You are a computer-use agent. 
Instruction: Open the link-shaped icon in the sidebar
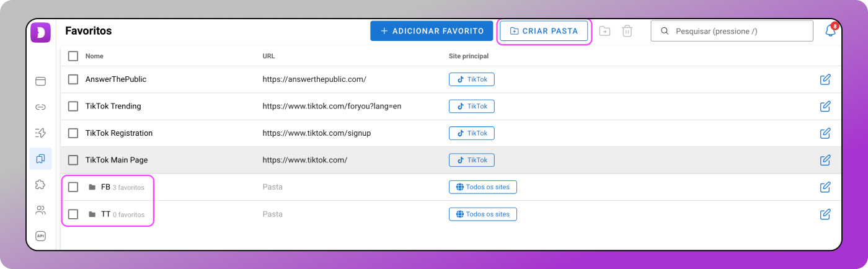click(40, 107)
